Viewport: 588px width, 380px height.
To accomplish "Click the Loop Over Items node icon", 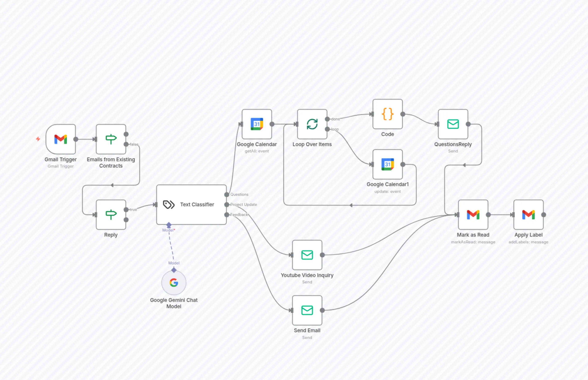I will [x=312, y=124].
